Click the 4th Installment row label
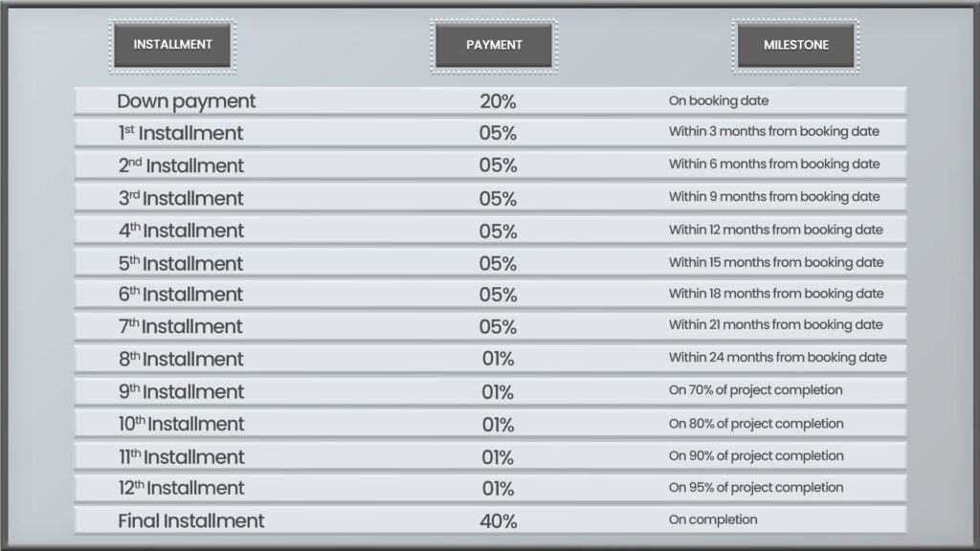Viewport: 980px width, 551px height. [181, 231]
